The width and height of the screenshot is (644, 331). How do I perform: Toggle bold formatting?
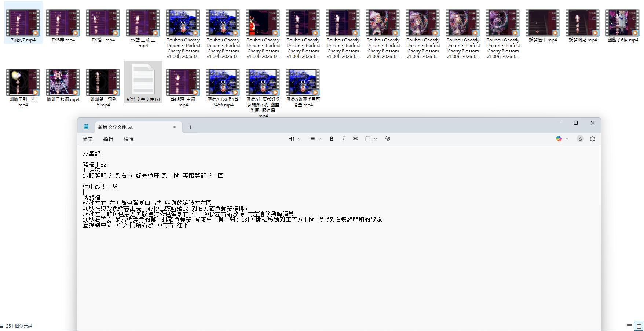click(x=332, y=139)
